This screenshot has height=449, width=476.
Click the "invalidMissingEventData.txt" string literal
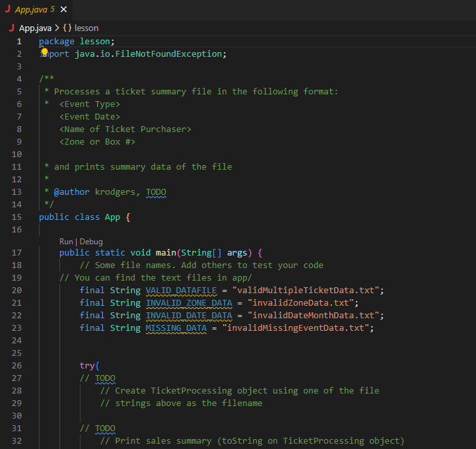pyautogui.click(x=296, y=328)
